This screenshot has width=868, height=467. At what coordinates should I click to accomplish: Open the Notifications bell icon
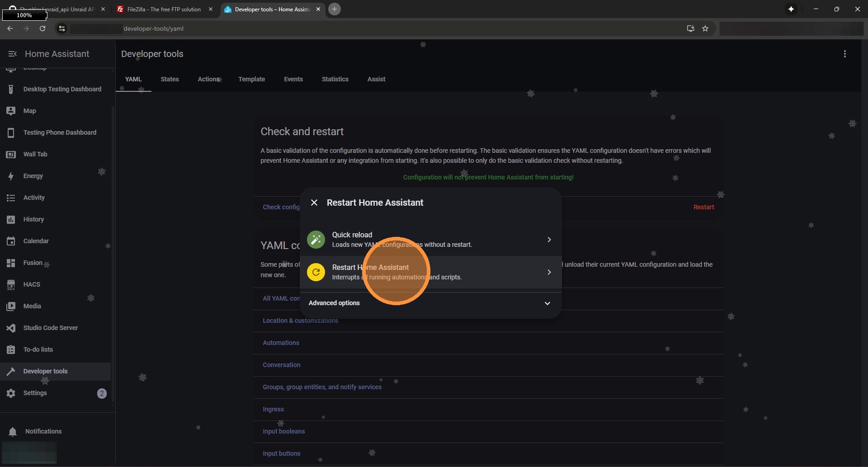[13, 431]
